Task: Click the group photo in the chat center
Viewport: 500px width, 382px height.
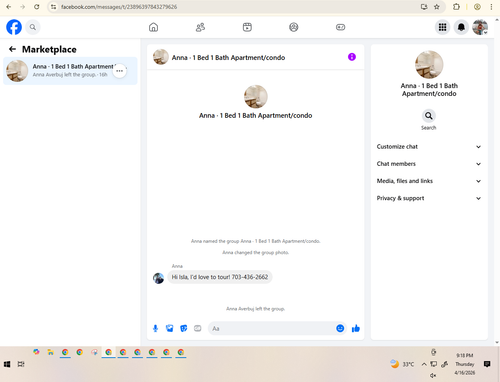Action: click(x=256, y=97)
